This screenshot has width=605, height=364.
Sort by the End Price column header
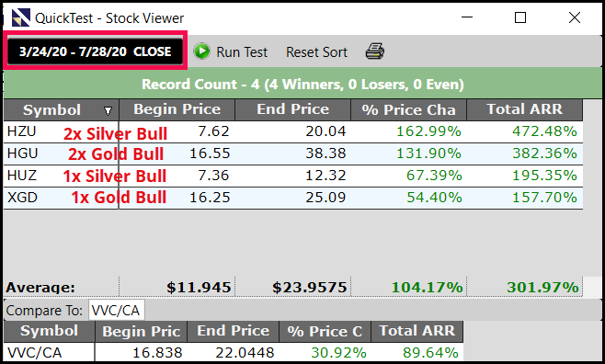pos(293,110)
